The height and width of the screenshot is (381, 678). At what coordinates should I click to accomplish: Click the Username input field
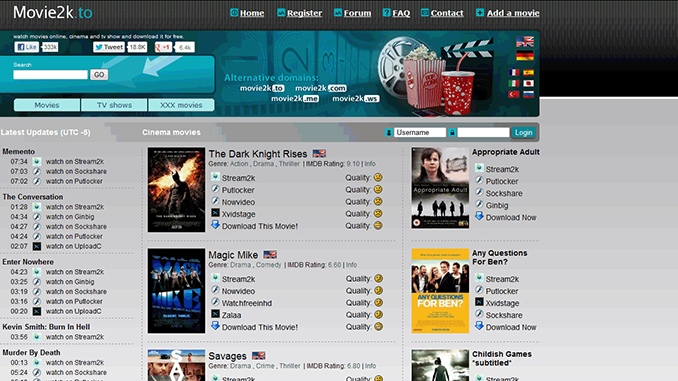click(419, 132)
